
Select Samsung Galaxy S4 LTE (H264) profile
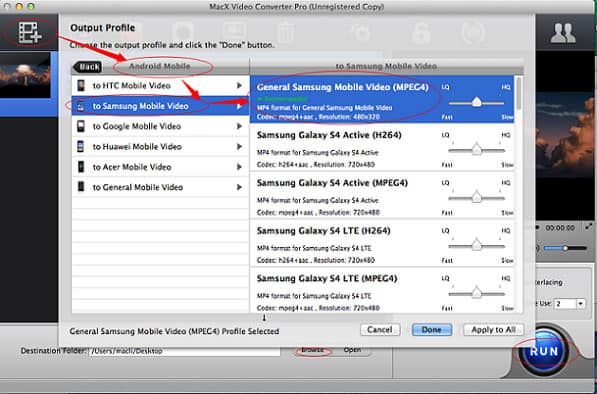click(382, 243)
